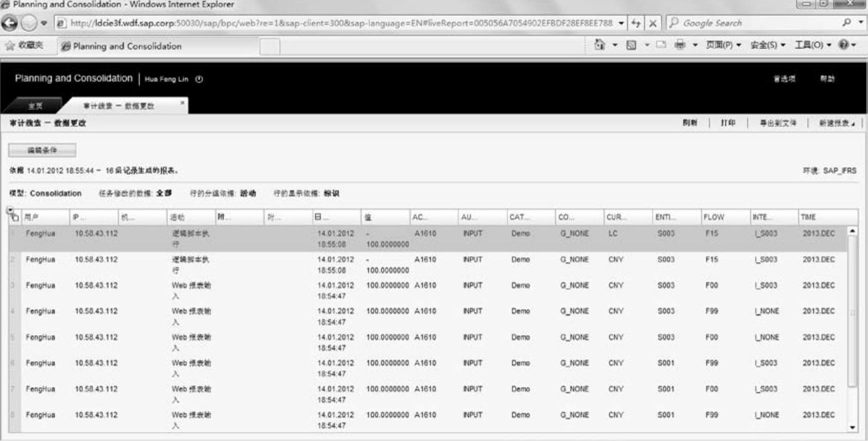868x441 pixels.
Task: Select row 1 via its row selector
Action: (x=14, y=238)
